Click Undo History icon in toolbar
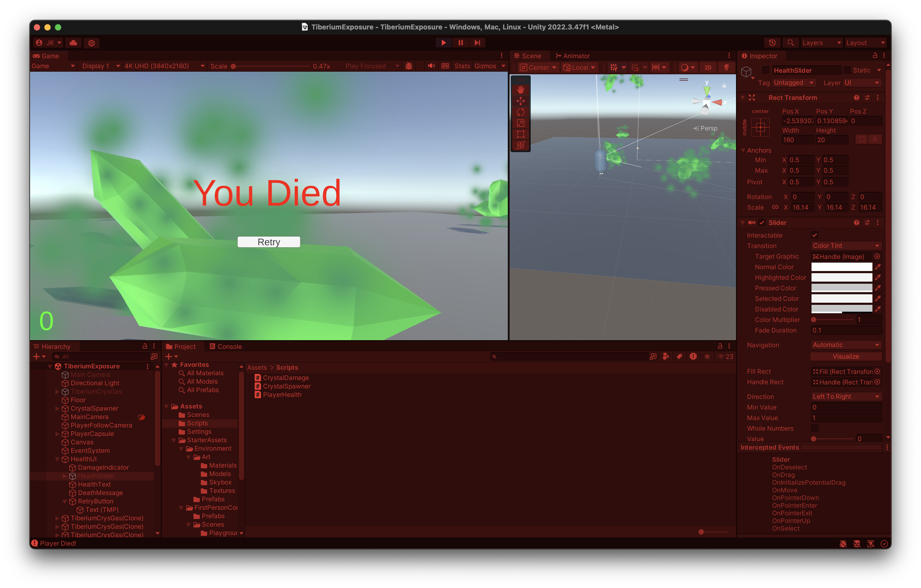Viewport: 921px width, 588px height. 772,43
